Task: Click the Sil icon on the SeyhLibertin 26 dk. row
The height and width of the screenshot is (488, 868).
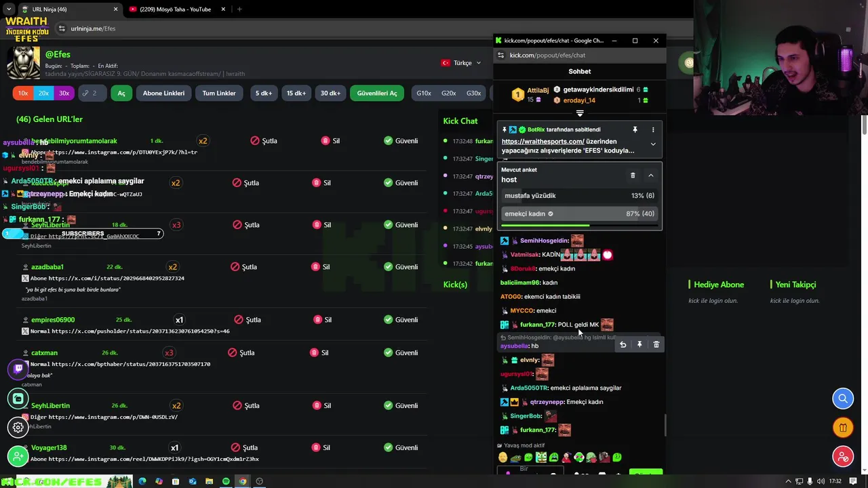Action: click(316, 405)
